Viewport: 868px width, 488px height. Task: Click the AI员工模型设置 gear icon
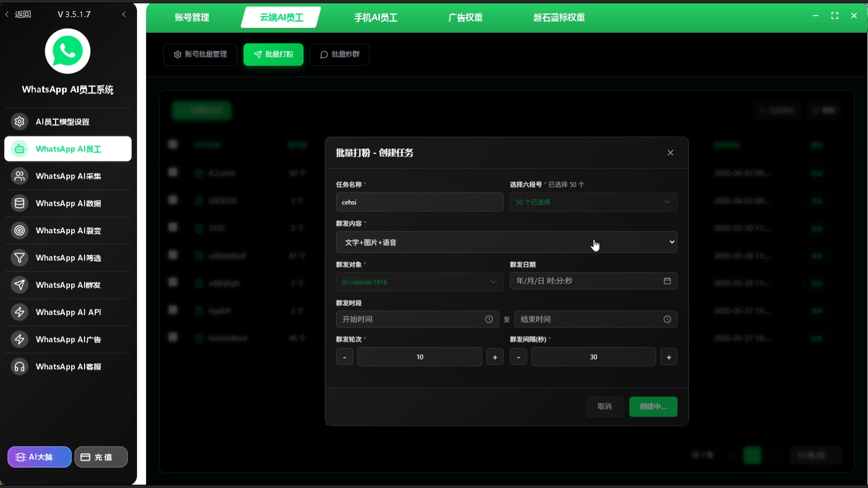[19, 122]
